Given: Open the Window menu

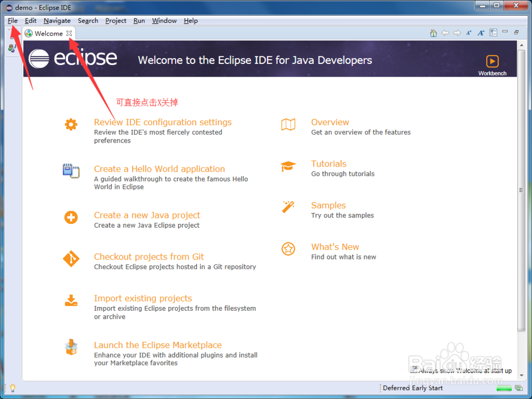Looking at the screenshot, I should [164, 21].
